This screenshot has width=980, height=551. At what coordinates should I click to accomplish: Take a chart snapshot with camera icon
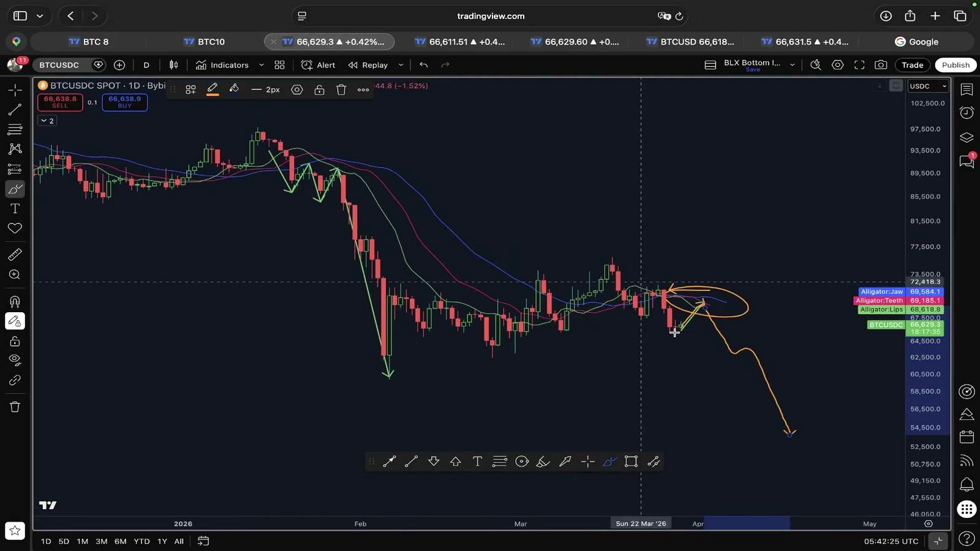tap(881, 65)
